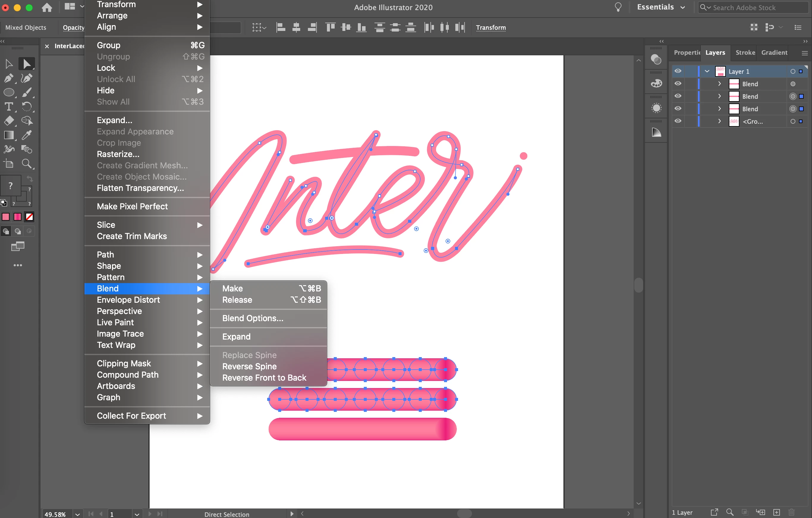Click the None color swatch in the toolbar
Viewport: 812px width, 518px height.
pos(30,217)
